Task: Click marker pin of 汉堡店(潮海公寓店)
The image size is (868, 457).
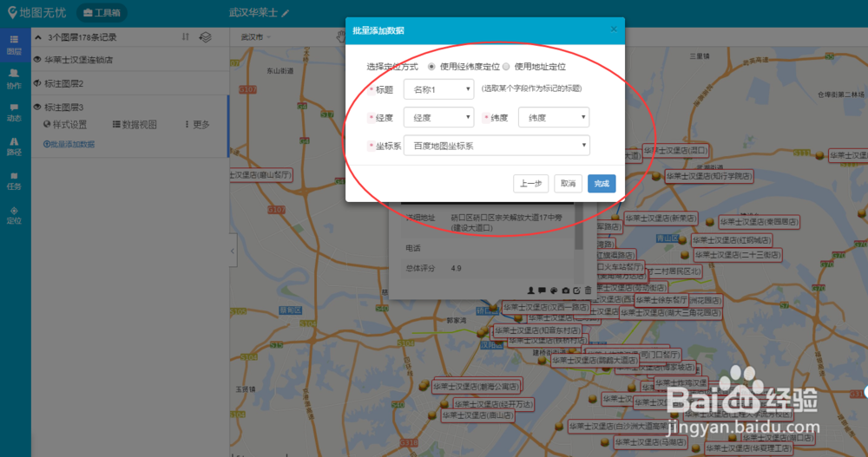Action: [x=424, y=385]
